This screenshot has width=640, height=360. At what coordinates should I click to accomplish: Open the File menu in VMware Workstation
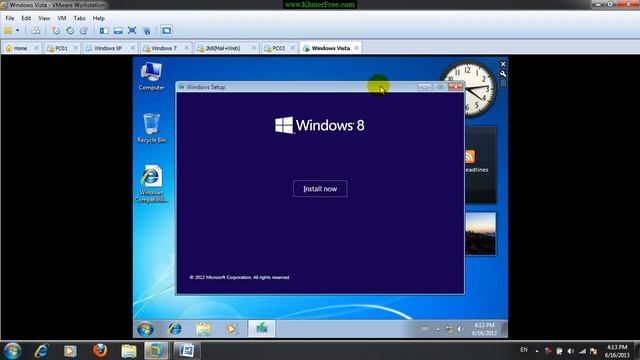10,18
